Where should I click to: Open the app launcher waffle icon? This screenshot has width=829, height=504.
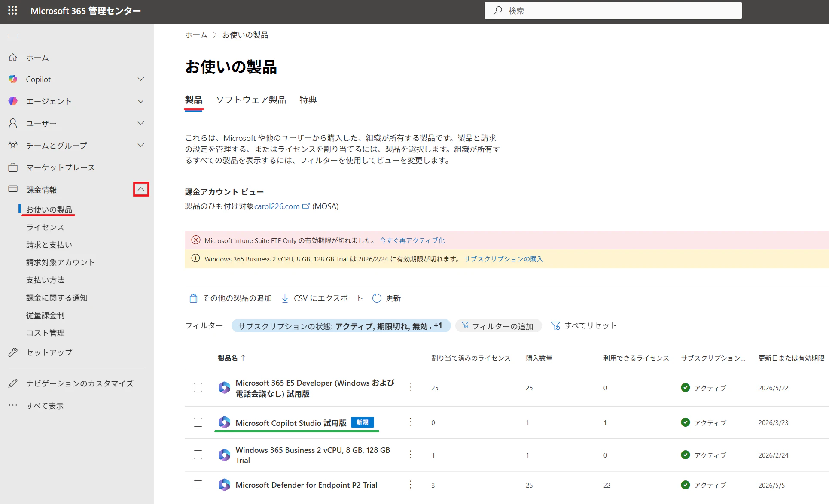[13, 11]
